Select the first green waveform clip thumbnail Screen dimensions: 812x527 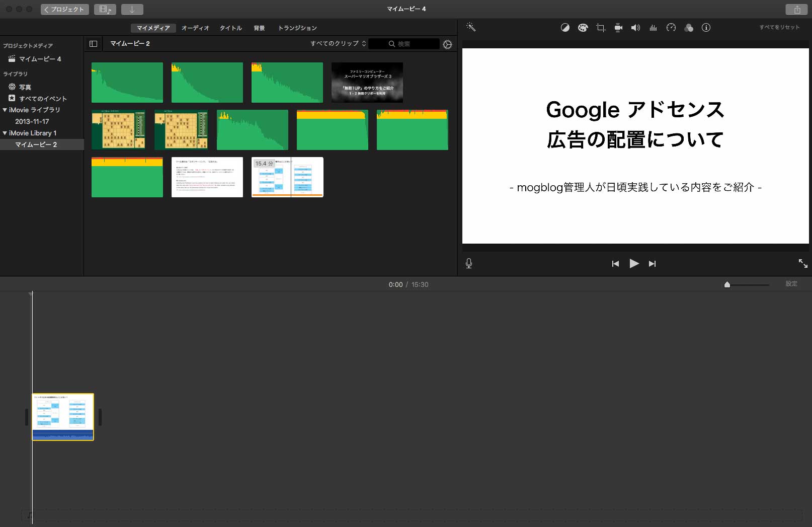[x=127, y=83]
